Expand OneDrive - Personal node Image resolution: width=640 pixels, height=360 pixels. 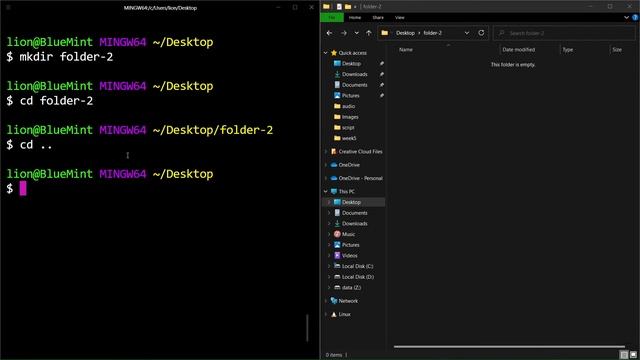[326, 178]
